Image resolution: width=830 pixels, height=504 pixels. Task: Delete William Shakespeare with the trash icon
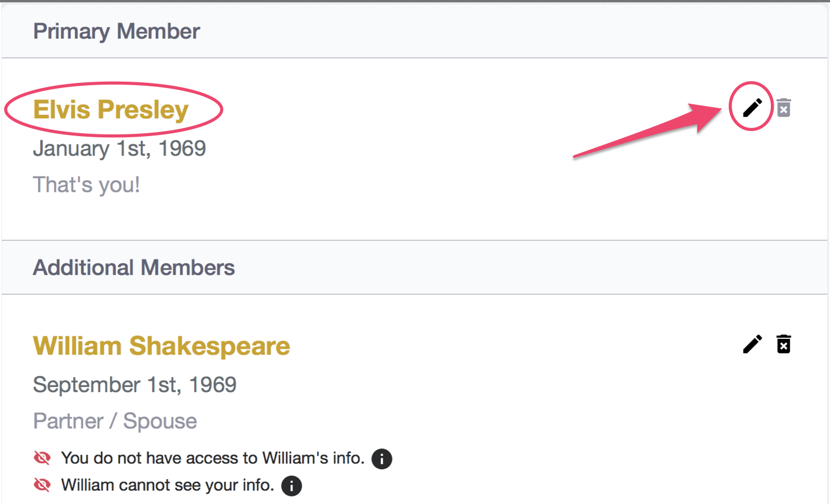784,344
